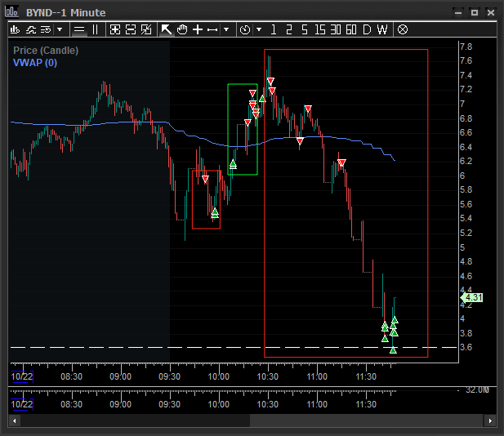Click the 4.31 current price tag
This screenshot has height=436, width=504.
pyautogui.click(x=472, y=297)
